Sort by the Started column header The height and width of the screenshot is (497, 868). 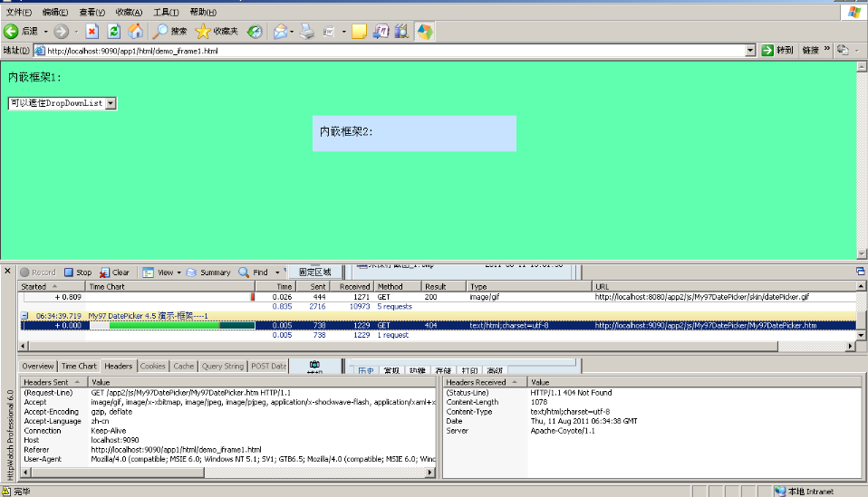tap(53, 286)
